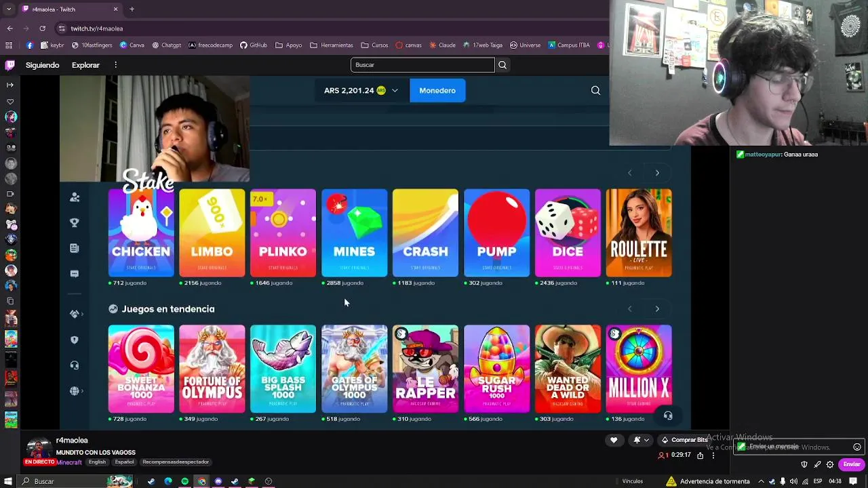Go back using browser back arrow

tap(9, 28)
